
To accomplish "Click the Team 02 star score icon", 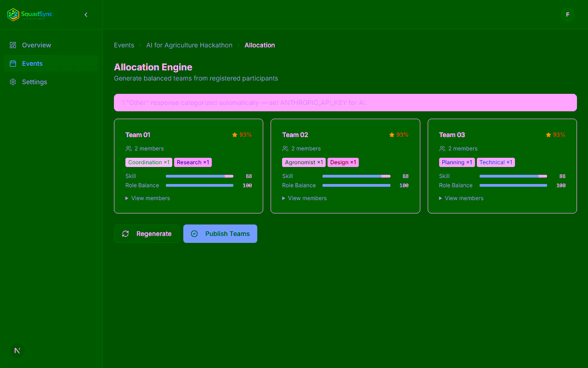I will tap(392, 135).
